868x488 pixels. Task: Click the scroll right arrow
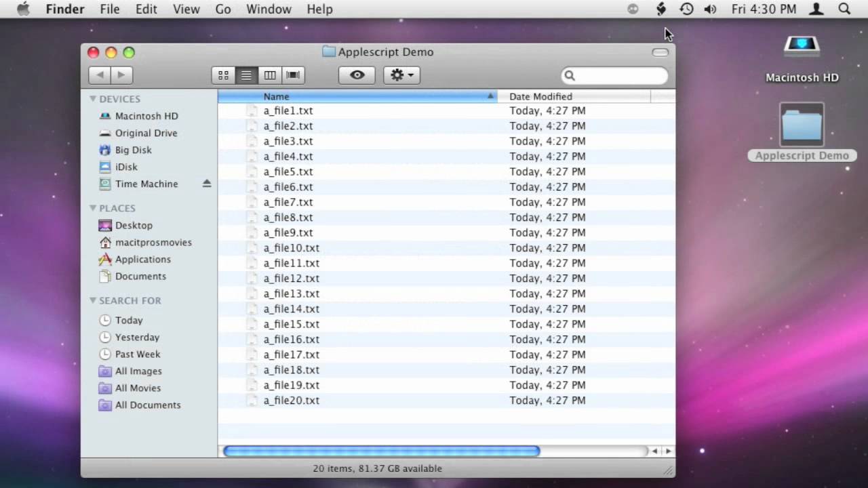(x=668, y=451)
